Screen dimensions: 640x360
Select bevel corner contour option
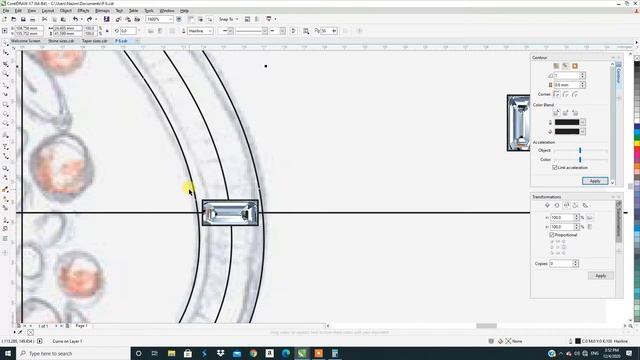pyautogui.click(x=575, y=94)
